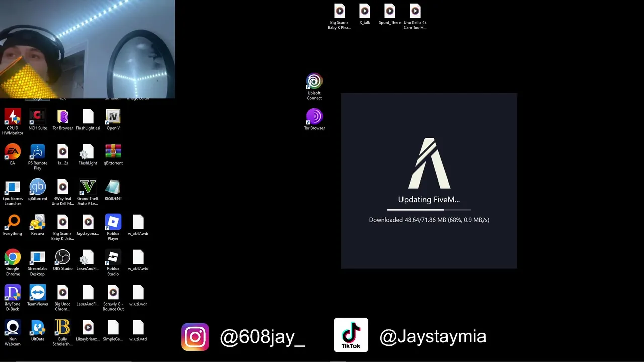Click the FiveM logo in updater window
Image resolution: width=644 pixels, height=362 pixels.
point(429,163)
